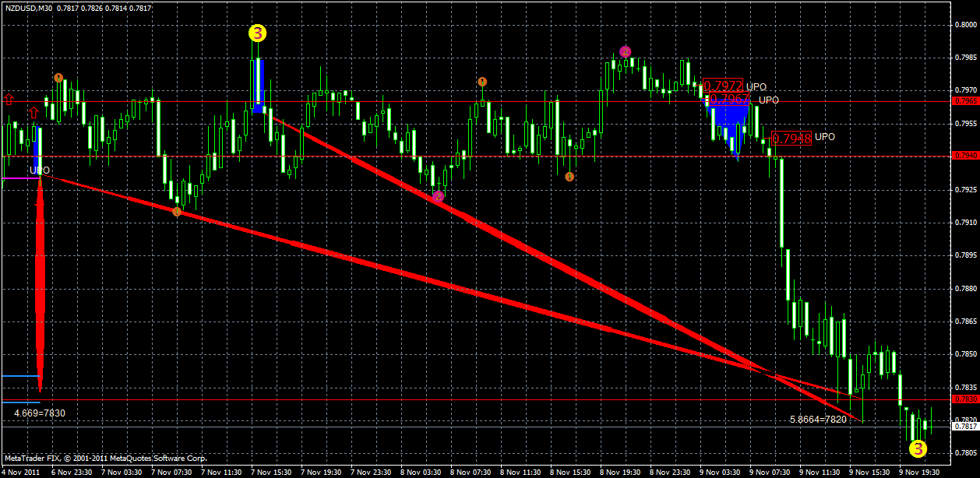Image resolution: width=980 pixels, height=478 pixels.
Task: Click the yellow "3" marker at the bottom right
Action: coord(918,448)
